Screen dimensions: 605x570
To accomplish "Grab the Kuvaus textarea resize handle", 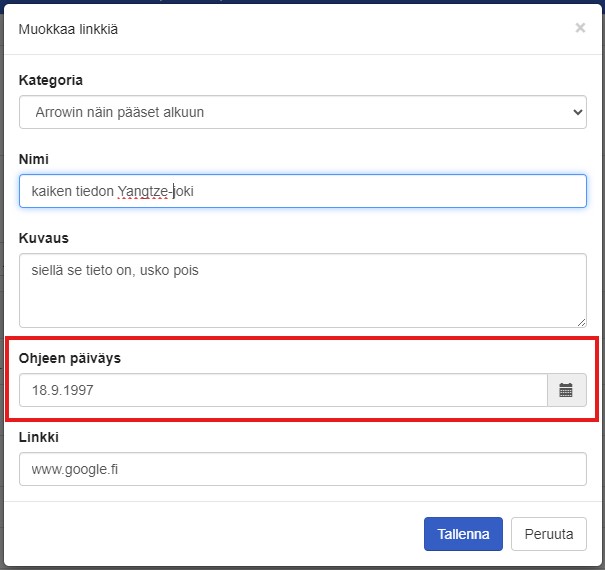I will (581, 323).
